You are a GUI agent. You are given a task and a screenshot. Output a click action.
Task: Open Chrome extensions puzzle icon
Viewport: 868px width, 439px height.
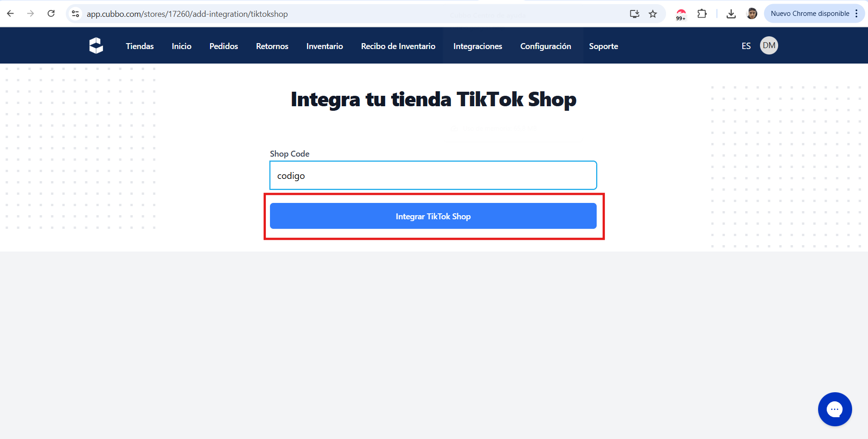(x=702, y=14)
